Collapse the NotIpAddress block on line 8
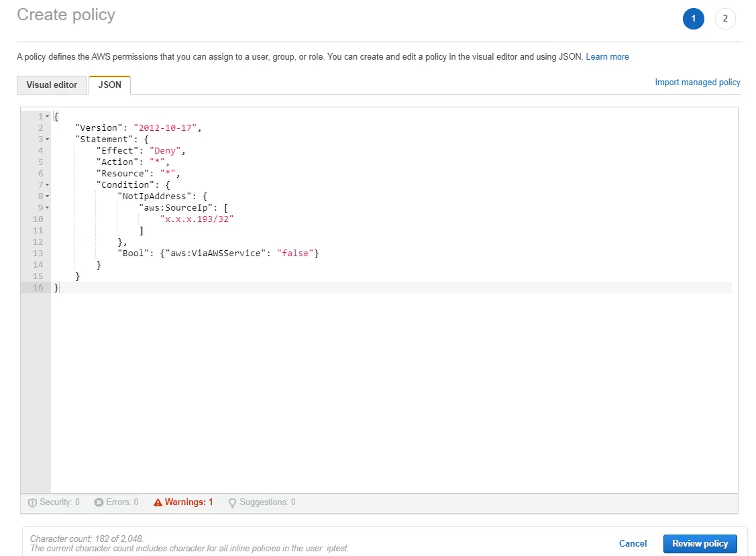Viewport: 756px width, 556px height. click(x=48, y=196)
